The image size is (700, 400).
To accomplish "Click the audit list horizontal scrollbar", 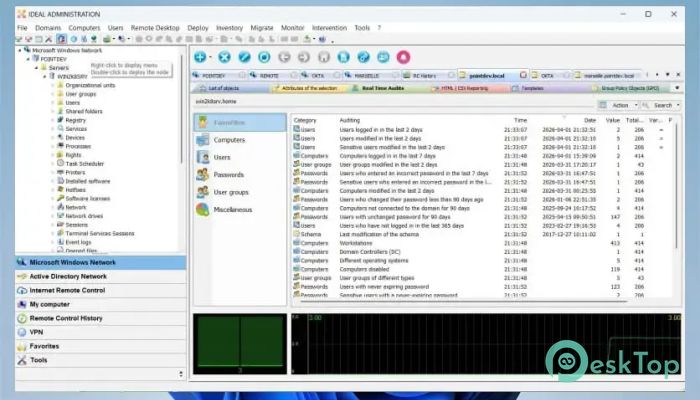I will pos(464,301).
